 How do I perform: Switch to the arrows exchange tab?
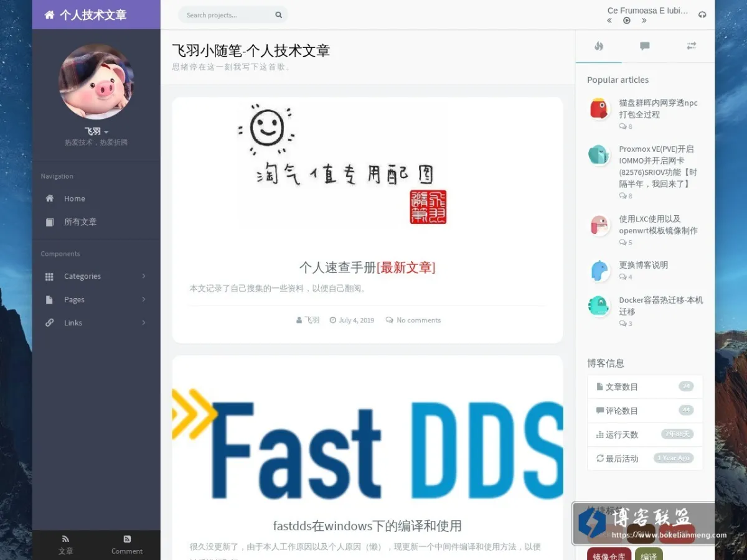click(x=691, y=46)
